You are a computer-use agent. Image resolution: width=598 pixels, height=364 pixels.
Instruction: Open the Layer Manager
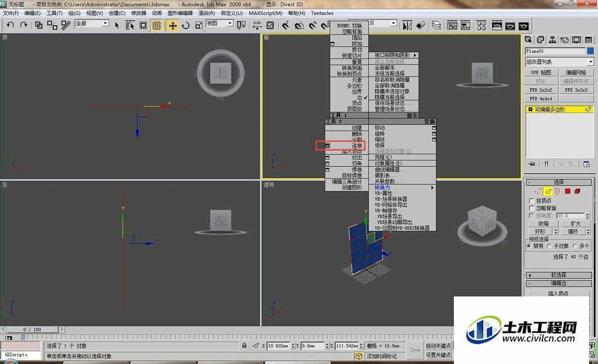437,26
